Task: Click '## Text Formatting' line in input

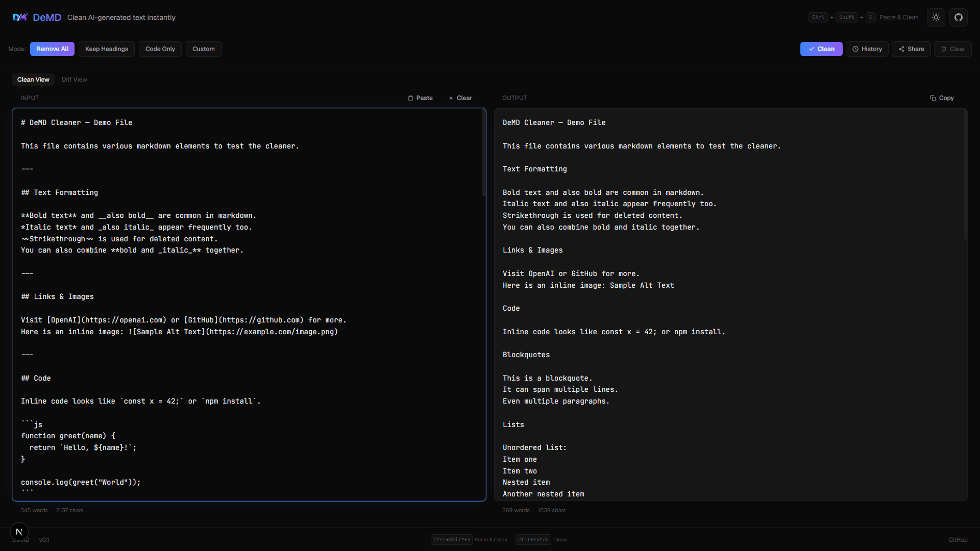Action: pos(60,192)
